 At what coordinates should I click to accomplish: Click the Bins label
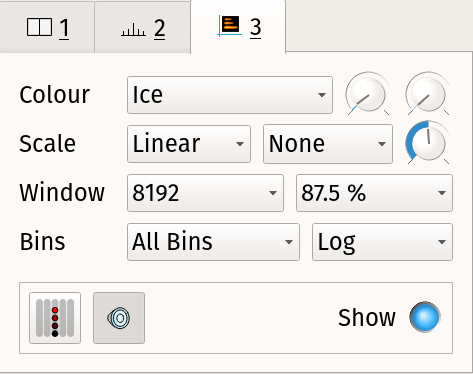tap(42, 242)
